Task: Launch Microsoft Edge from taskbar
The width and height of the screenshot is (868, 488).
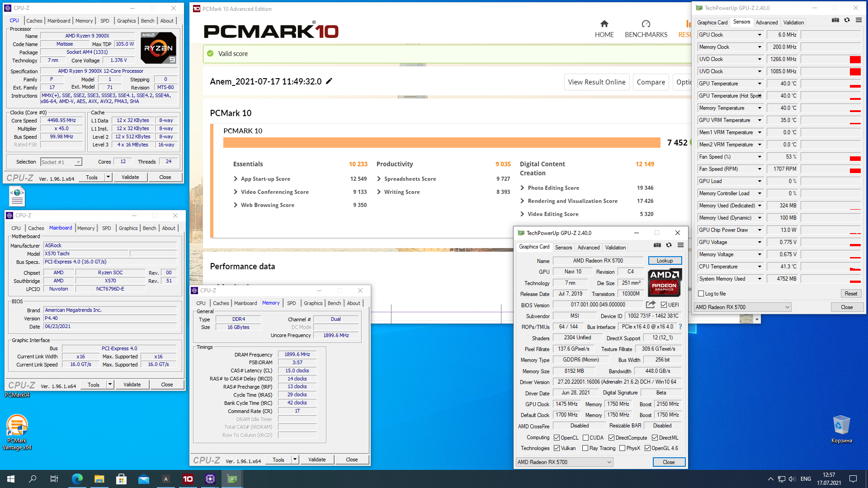Action: coord(77,479)
